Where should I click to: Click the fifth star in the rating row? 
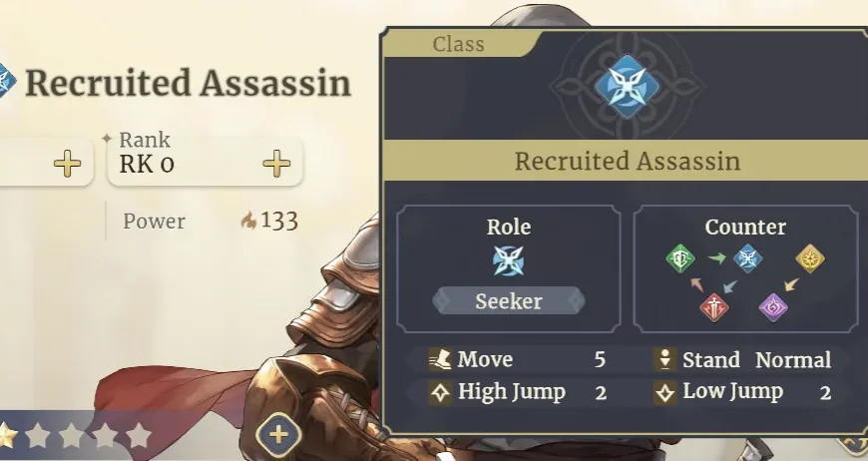pos(139,435)
